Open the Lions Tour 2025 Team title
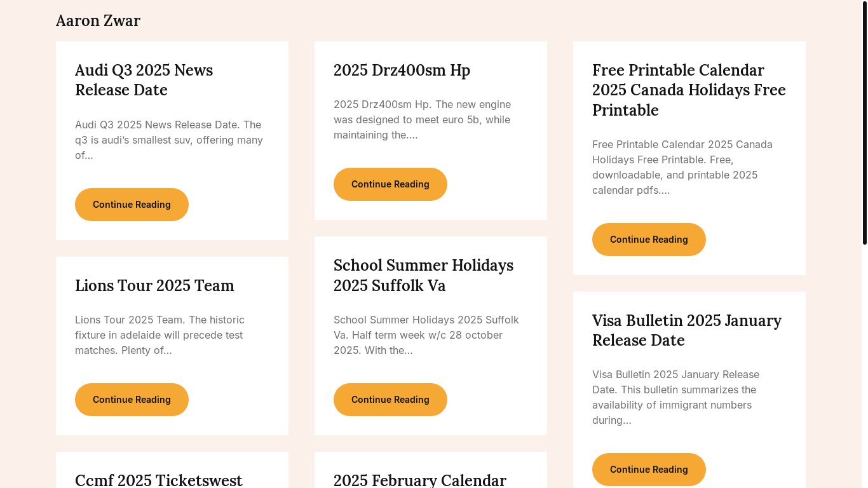The image size is (868, 488). click(x=154, y=286)
